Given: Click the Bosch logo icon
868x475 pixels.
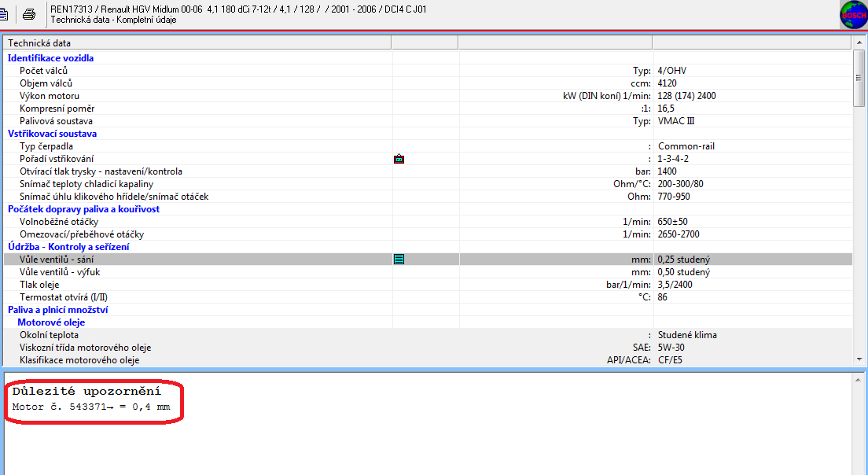Looking at the screenshot, I should point(854,14).
